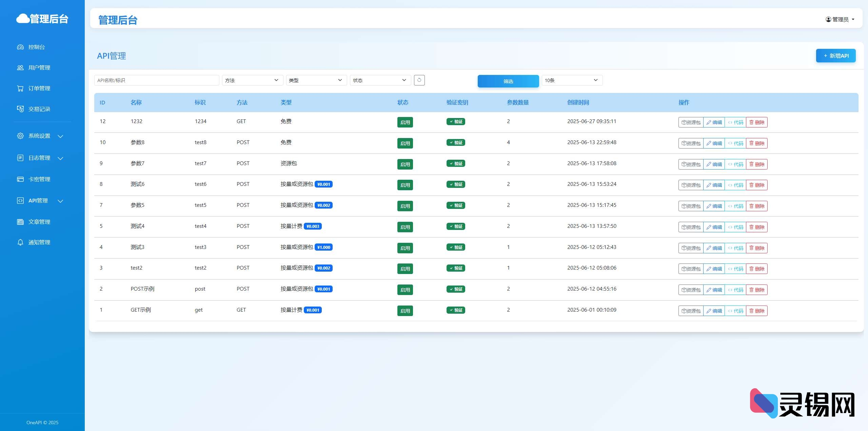Expand the 系统设置 sidebar submenu
Viewport: 868px width, 431px height.
(40, 136)
